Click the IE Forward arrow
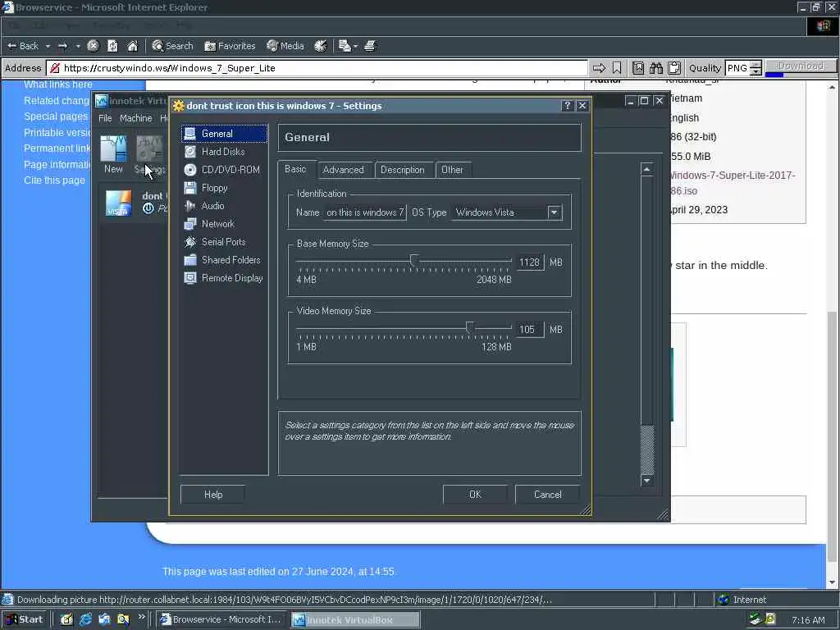 (x=62, y=46)
